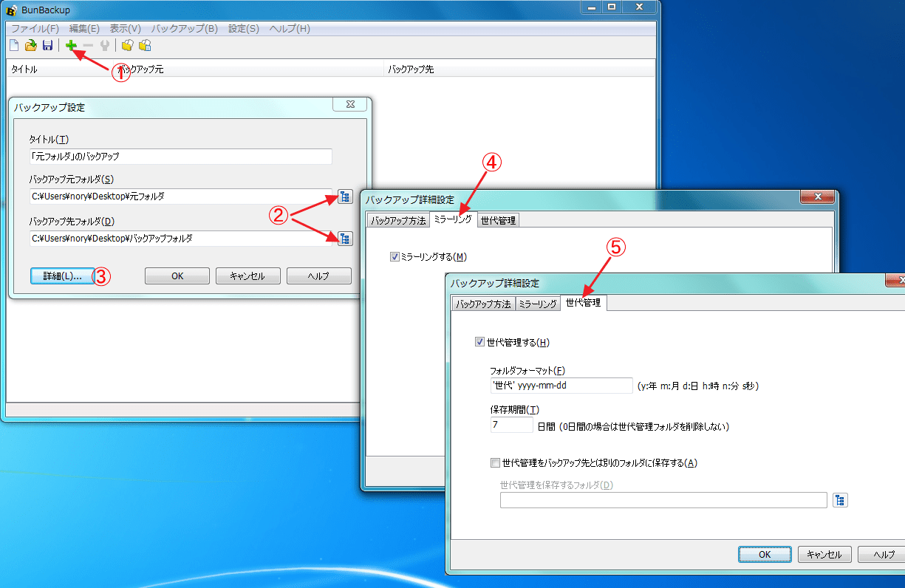Viewport: 905px width, 588px height.
Task: Open the バックアップ(B) menu
Action: tap(184, 29)
